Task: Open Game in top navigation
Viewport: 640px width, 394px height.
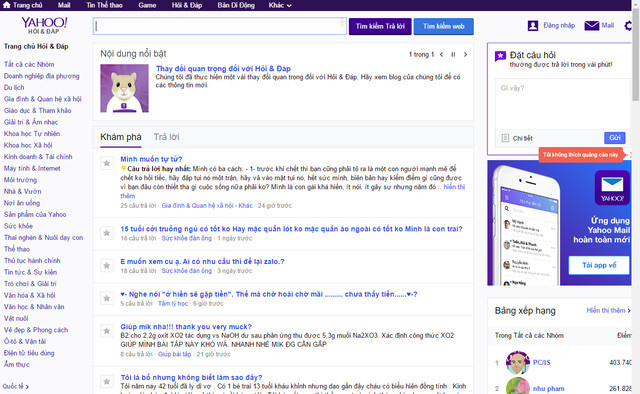Action: [x=147, y=5]
